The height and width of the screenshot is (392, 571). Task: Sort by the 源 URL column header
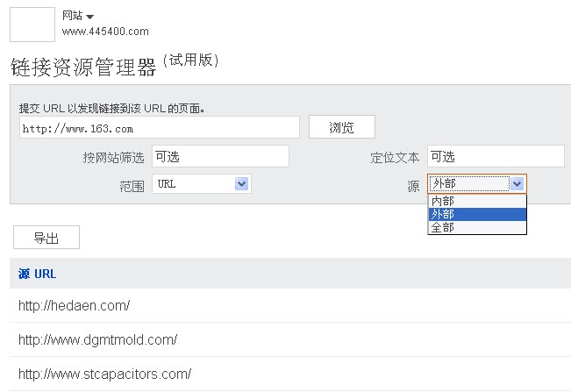(37, 274)
